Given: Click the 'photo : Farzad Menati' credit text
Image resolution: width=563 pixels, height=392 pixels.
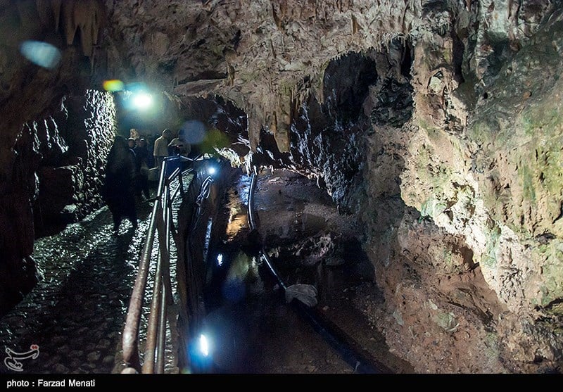Looking at the screenshot, I should 50,383.
